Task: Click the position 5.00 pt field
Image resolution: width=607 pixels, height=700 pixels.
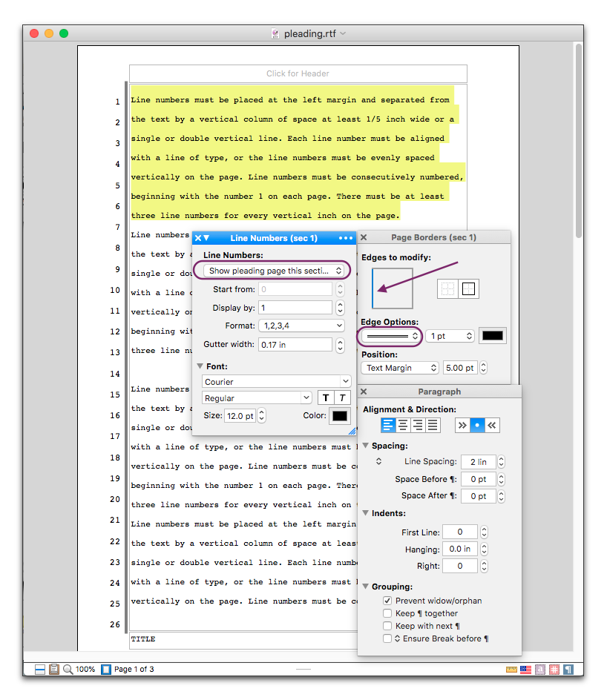Action: (460, 368)
